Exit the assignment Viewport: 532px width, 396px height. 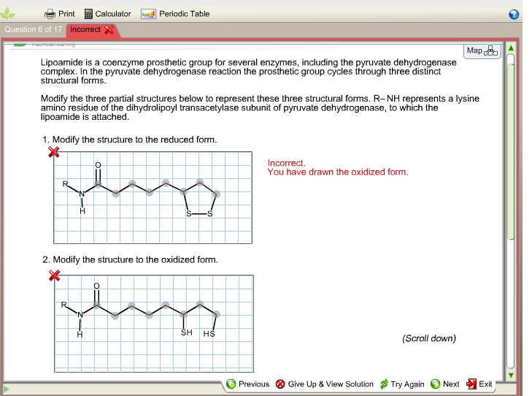point(479,384)
